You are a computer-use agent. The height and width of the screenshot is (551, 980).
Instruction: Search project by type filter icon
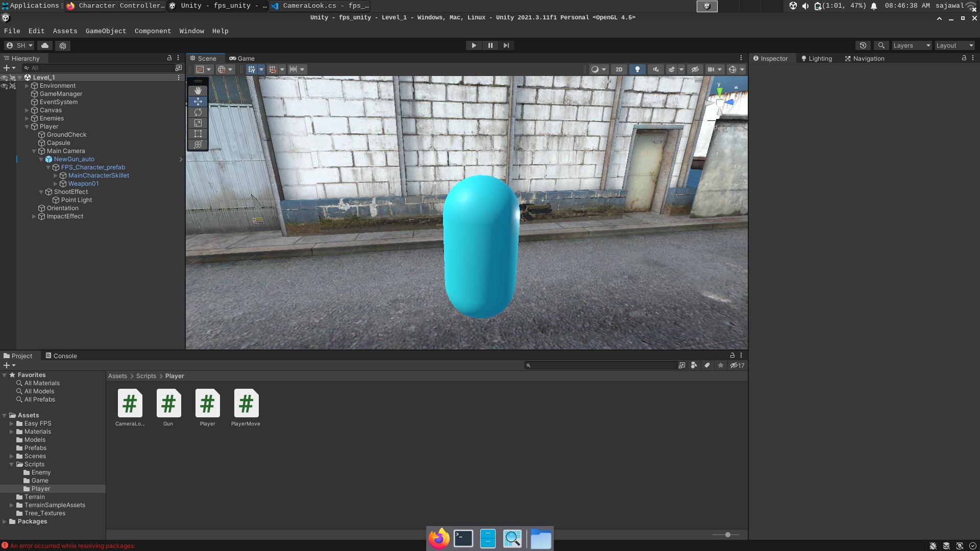tap(694, 365)
